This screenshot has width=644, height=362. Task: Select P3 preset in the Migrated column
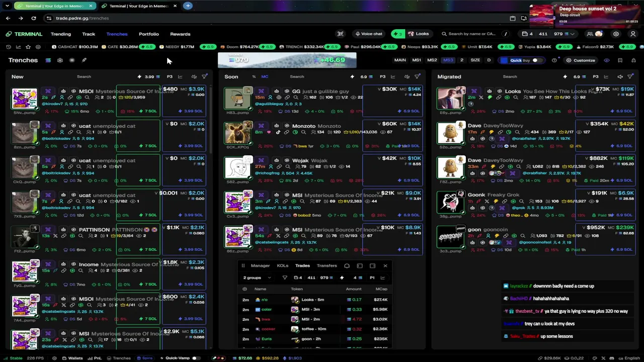596,77
